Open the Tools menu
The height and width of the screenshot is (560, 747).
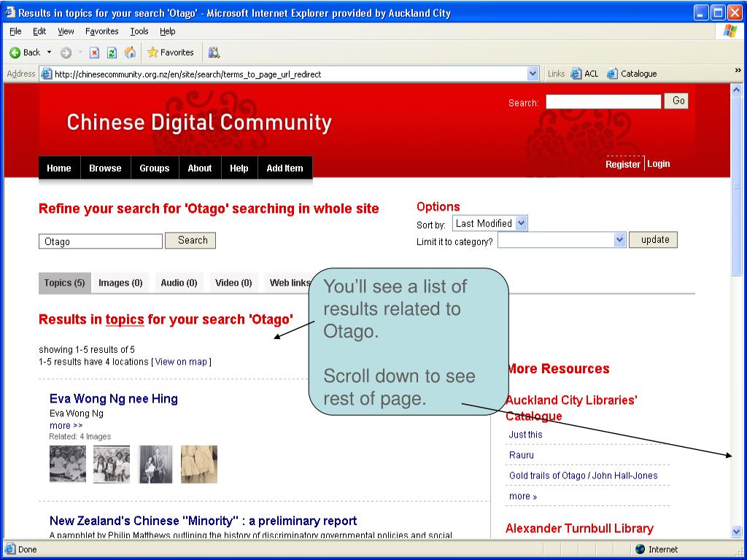139,31
